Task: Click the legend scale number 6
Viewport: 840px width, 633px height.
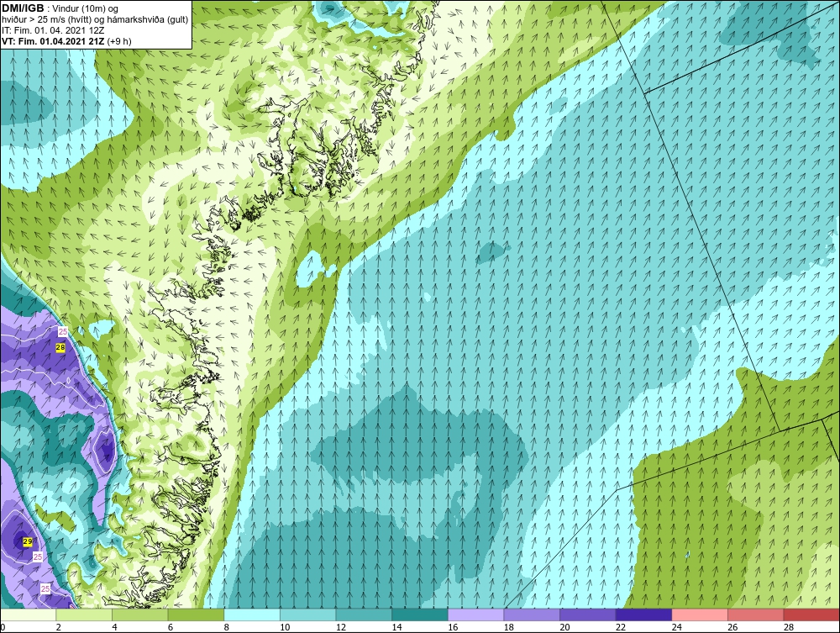Action: tap(170, 627)
